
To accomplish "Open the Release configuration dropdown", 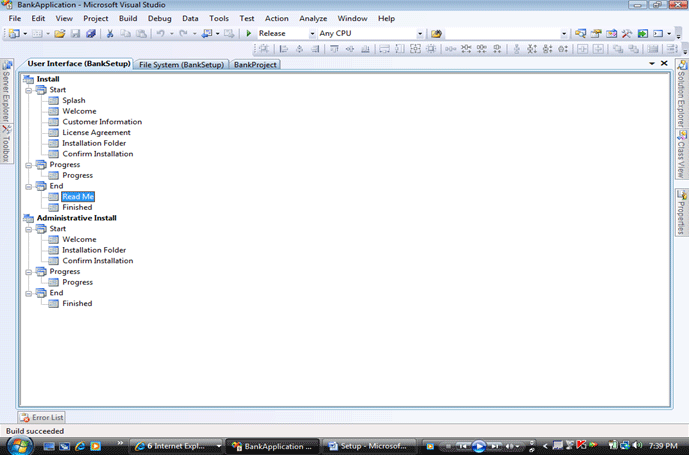I will click(312, 33).
